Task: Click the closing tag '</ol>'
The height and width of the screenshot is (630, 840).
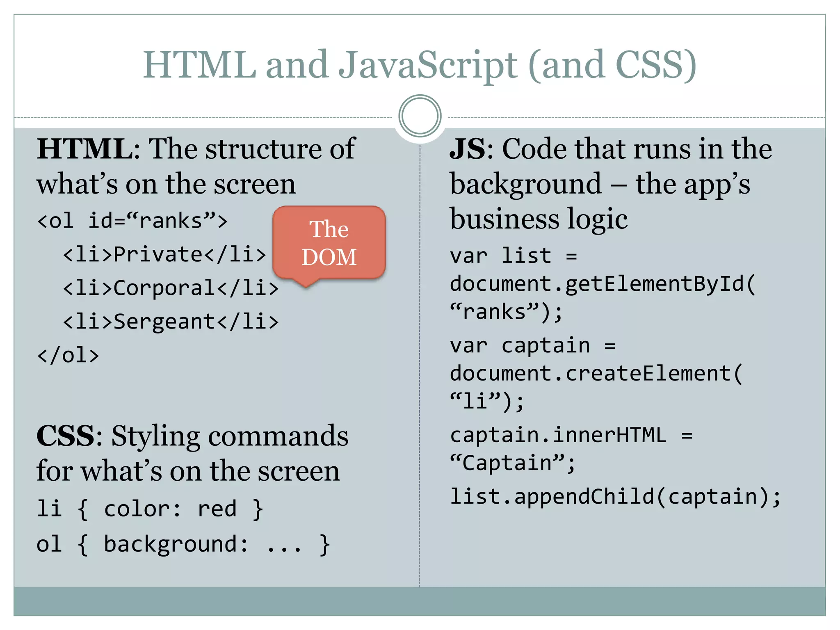Action: tap(68, 355)
